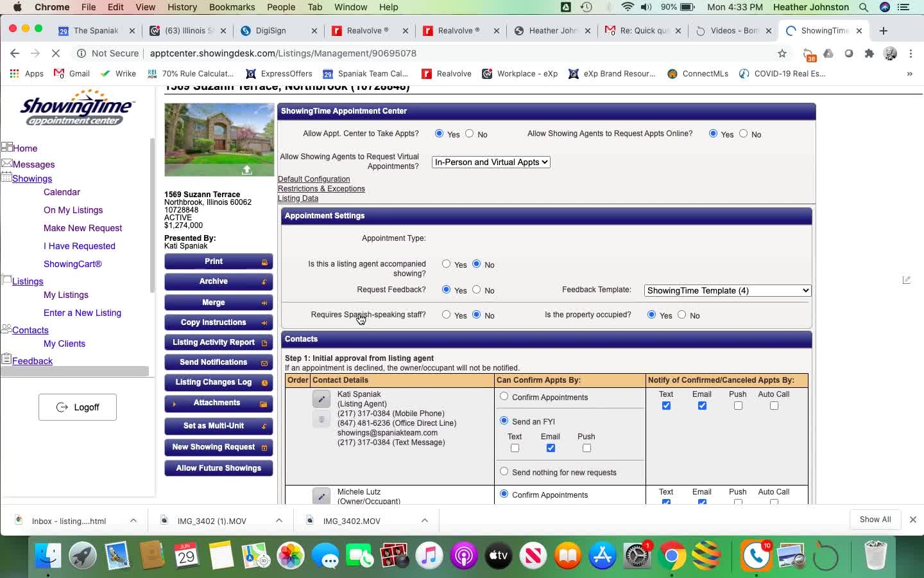The image size is (924, 578).
Task: Click the edit icon at right page edge
Action: click(x=906, y=280)
